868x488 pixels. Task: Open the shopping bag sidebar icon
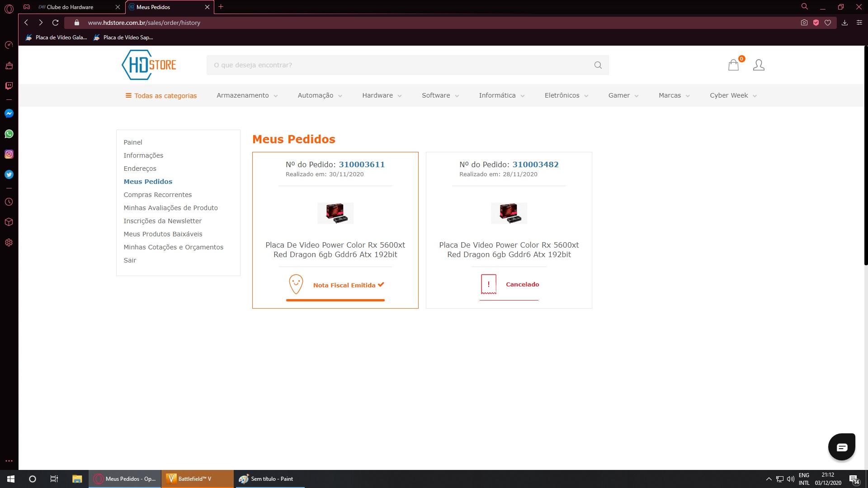9,66
